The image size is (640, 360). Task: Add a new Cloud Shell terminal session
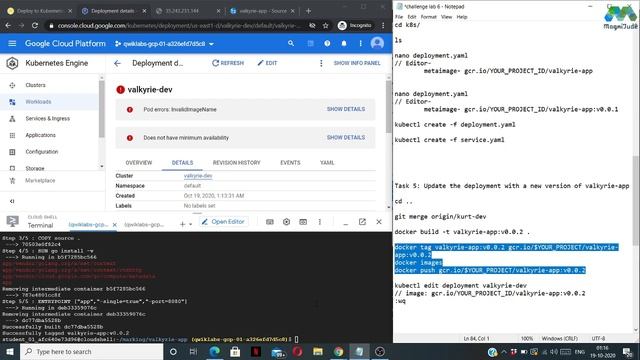pos(182,224)
